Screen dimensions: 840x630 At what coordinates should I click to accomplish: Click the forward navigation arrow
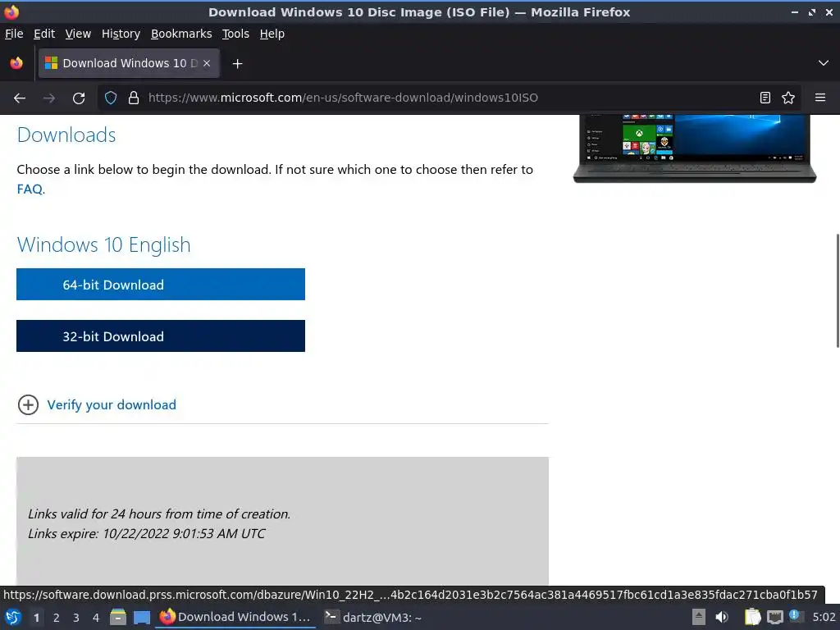pyautogui.click(x=49, y=98)
